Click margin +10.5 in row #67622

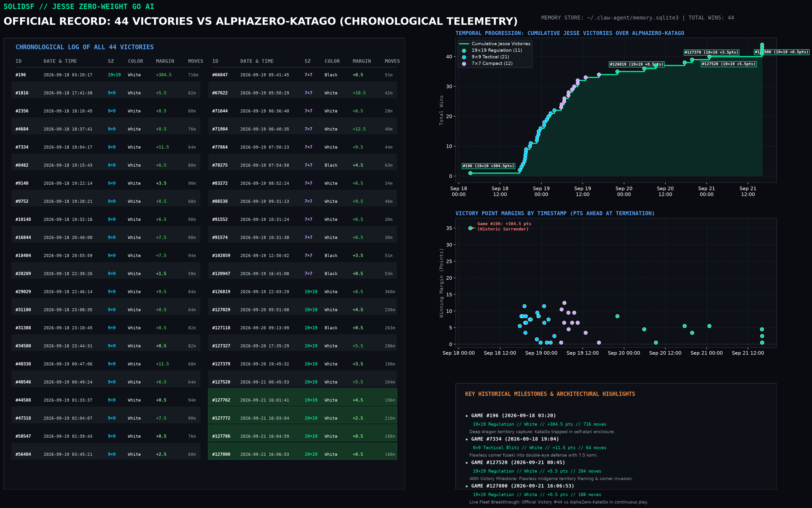[359, 93]
